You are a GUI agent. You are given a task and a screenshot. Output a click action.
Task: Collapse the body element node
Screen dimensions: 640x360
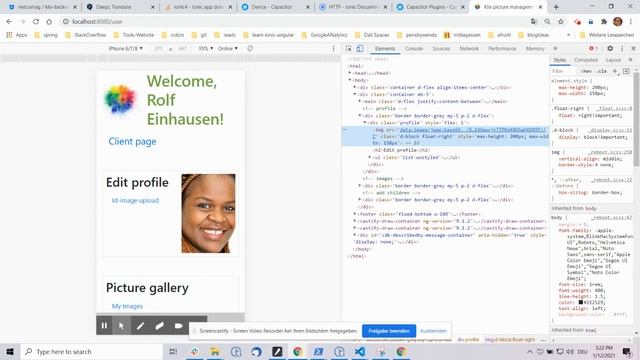(350, 80)
